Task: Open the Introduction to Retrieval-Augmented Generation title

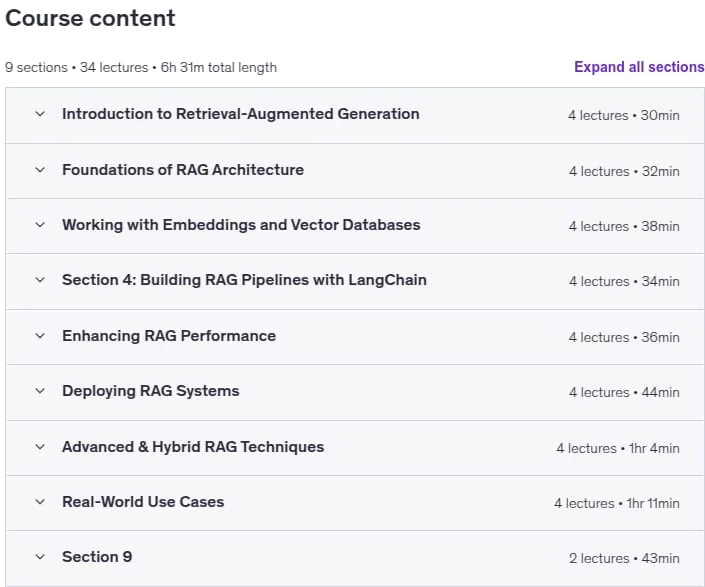Action: click(x=241, y=114)
